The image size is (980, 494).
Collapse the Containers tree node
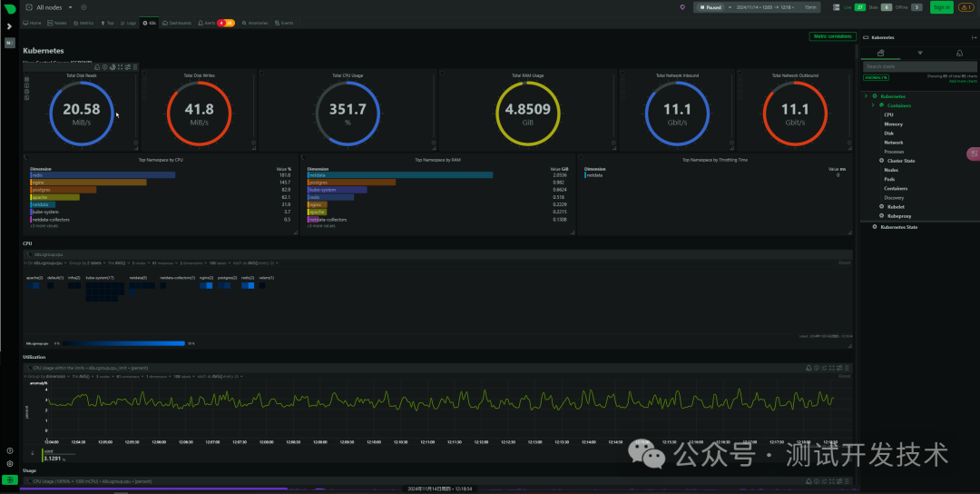[x=874, y=105]
